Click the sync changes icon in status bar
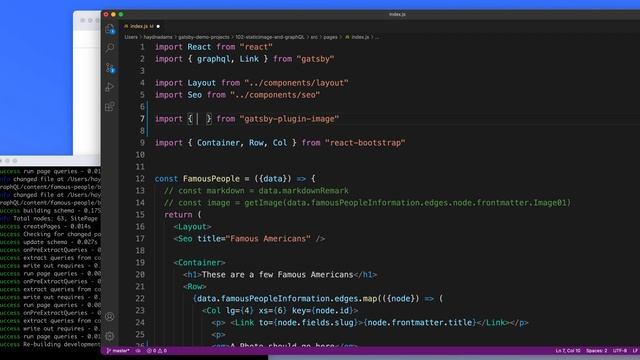Image resolution: width=640 pixels, height=360 pixels. (138, 351)
